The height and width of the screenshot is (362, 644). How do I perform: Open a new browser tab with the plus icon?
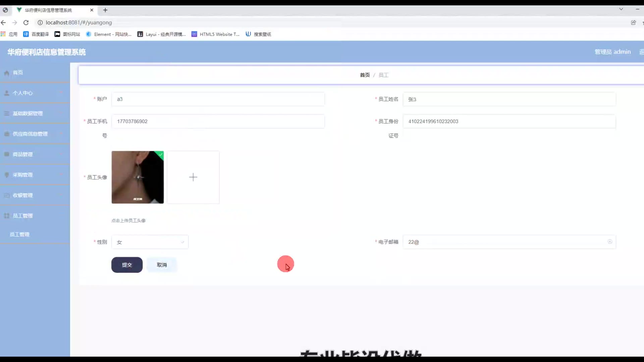[105, 10]
